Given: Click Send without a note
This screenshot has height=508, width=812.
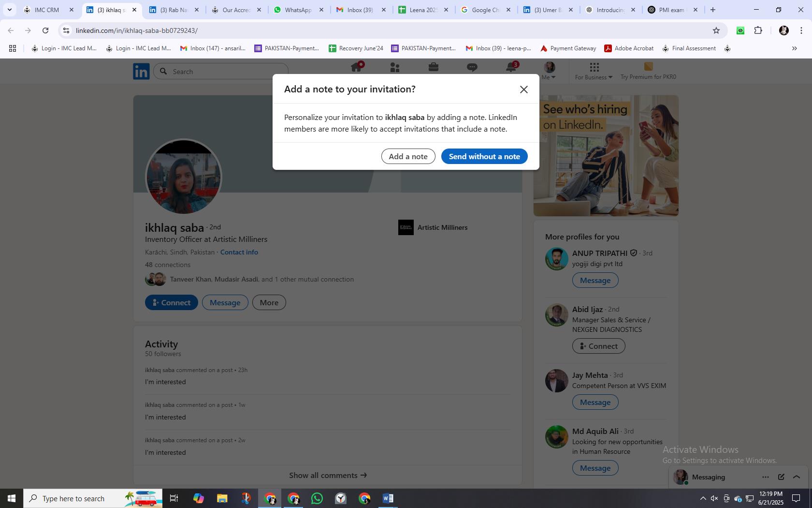Looking at the screenshot, I should pos(484,156).
